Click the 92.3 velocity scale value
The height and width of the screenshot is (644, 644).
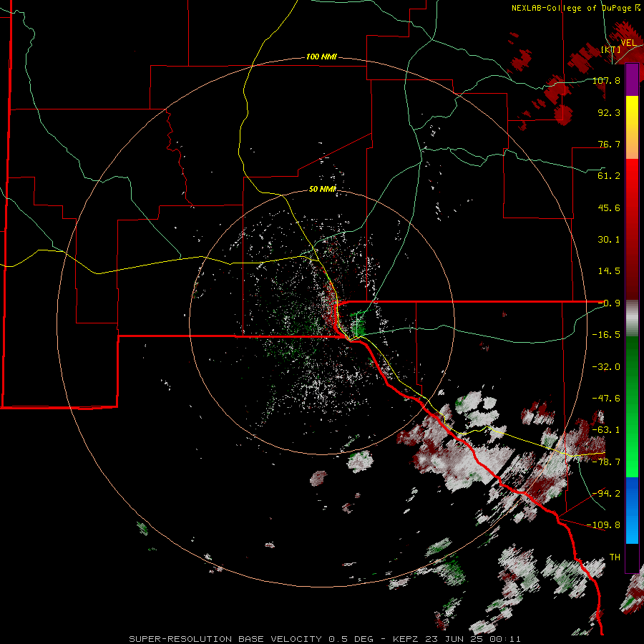click(609, 112)
